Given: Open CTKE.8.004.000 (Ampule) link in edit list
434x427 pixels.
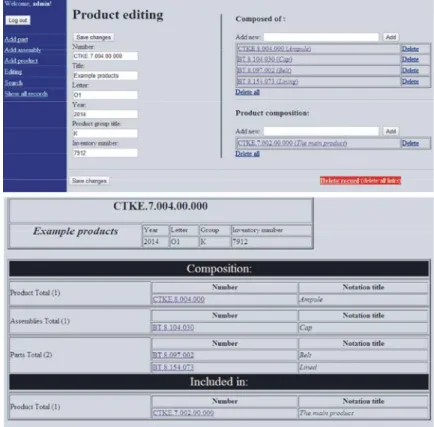Looking at the screenshot, I should (x=274, y=49).
